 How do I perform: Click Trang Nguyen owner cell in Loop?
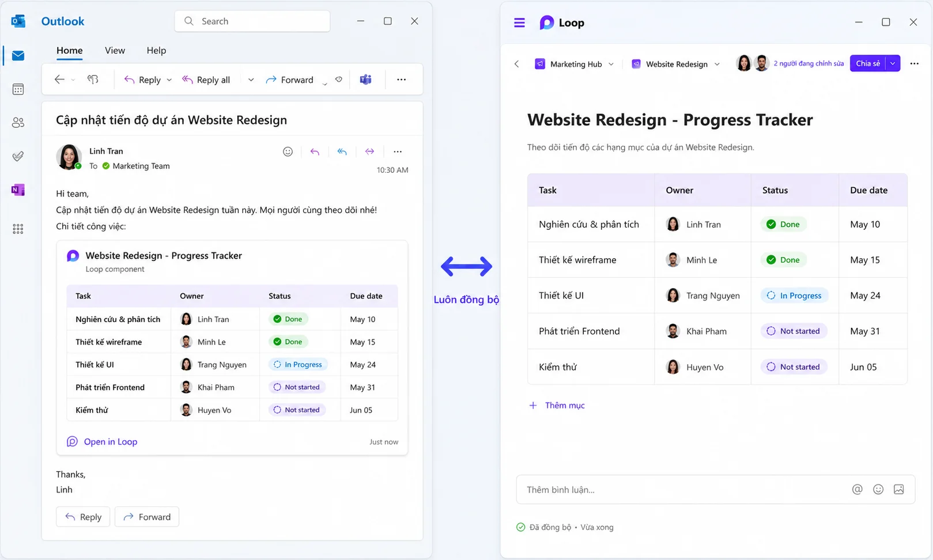[702, 296]
